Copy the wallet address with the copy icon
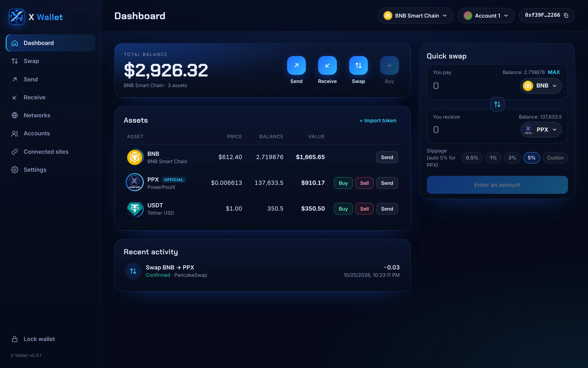Viewport: 588px width, 368px height. (x=566, y=15)
